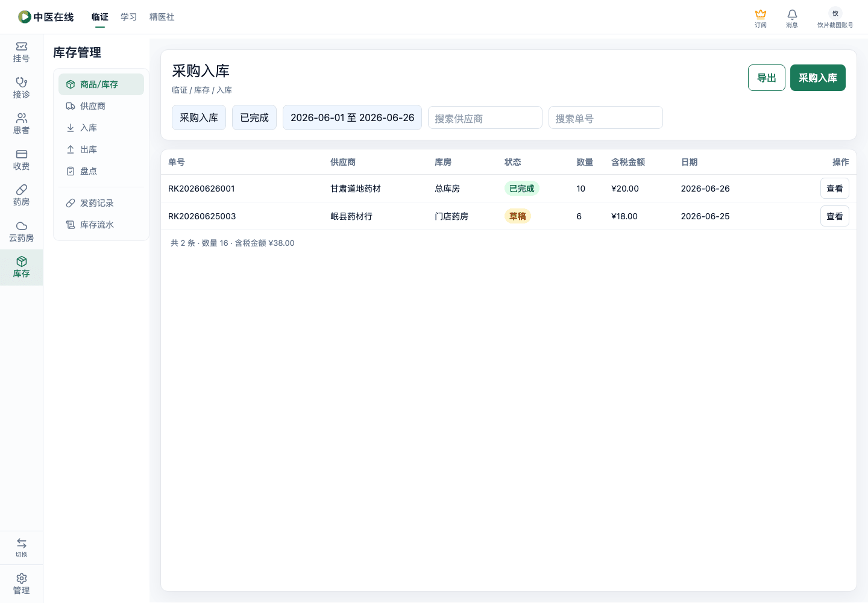The height and width of the screenshot is (603, 868).
Task: Click the 数量 column header
Action: 585,162
